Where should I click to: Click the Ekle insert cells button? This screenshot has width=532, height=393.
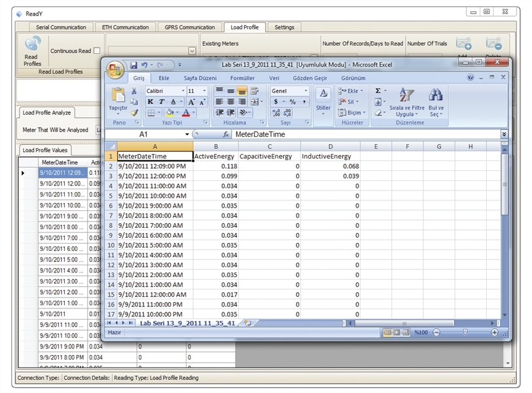350,90
